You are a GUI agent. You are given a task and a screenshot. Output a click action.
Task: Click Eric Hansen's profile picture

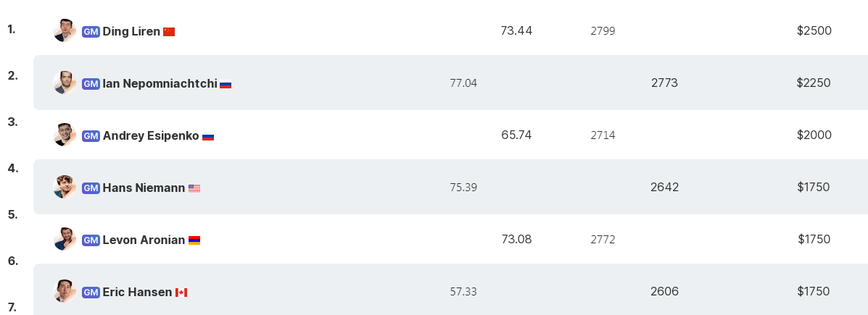(x=65, y=290)
